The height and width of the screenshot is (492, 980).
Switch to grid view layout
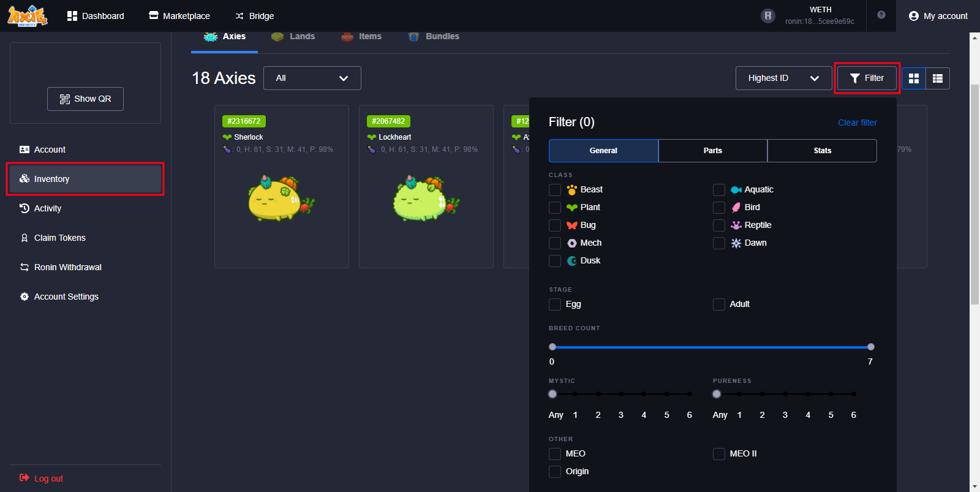pyautogui.click(x=914, y=78)
